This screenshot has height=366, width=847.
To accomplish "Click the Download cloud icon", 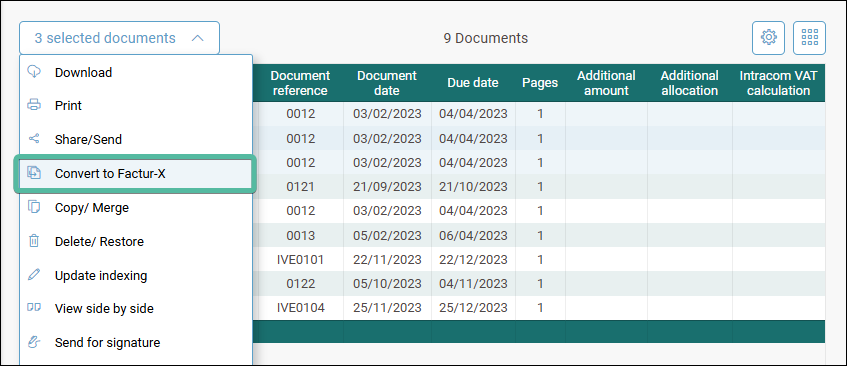I will coord(34,72).
